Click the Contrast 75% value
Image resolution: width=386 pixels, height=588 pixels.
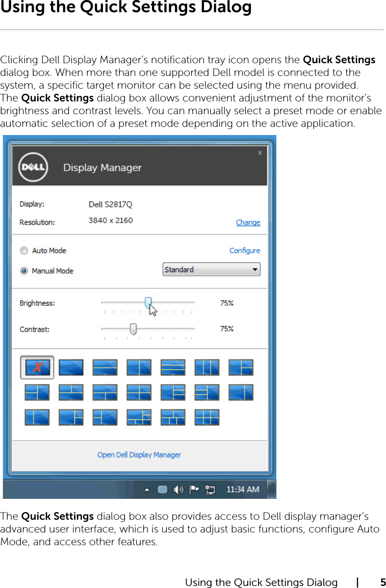point(226,329)
